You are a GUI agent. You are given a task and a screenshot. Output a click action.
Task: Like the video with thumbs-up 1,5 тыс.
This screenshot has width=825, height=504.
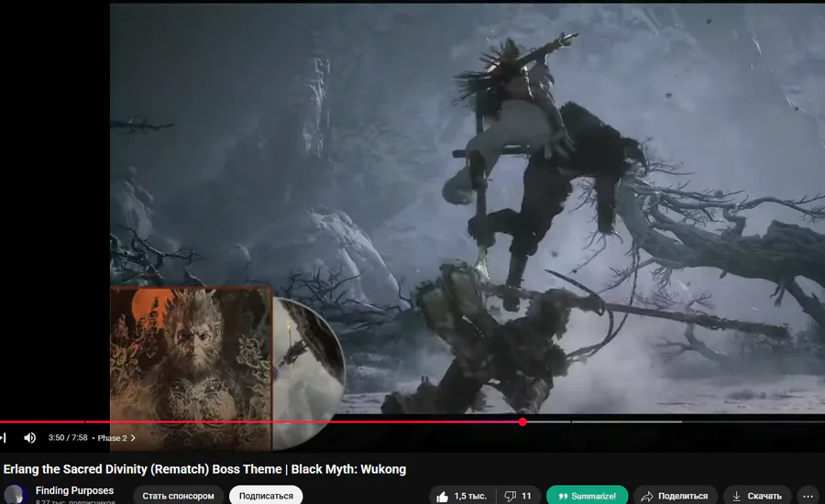pyautogui.click(x=461, y=496)
